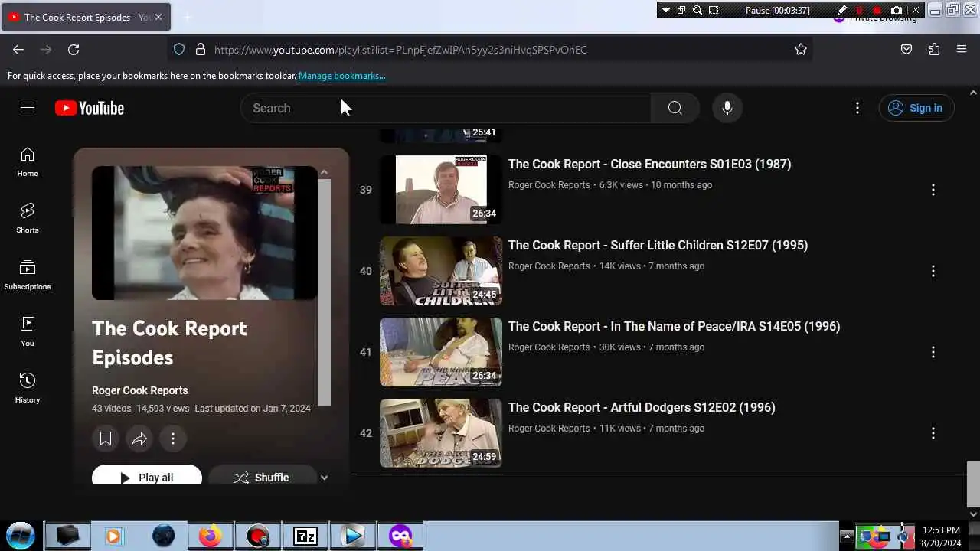The height and width of the screenshot is (551, 980).
Task: Shuffle the playlist
Action: pyautogui.click(x=263, y=476)
